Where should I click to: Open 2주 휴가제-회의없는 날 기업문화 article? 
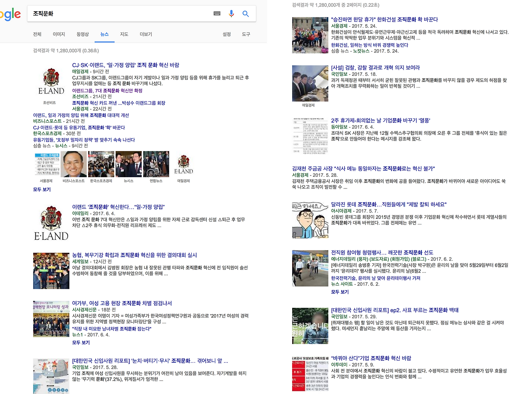pos(381,121)
